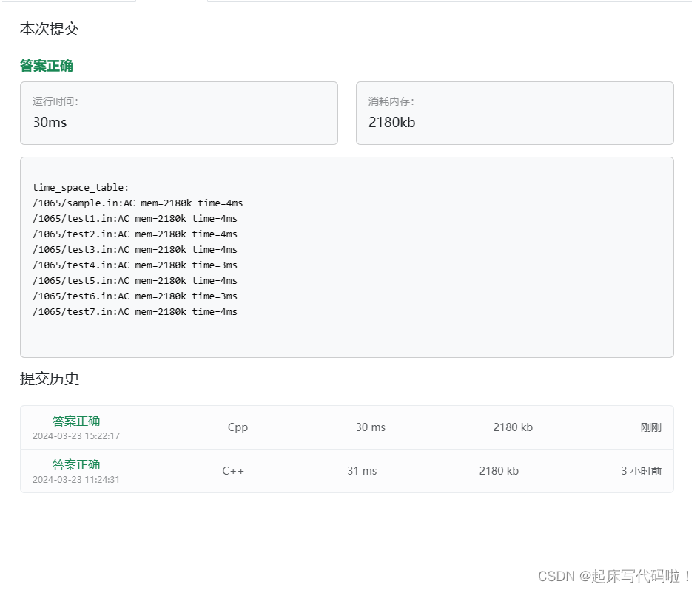Image resolution: width=700 pixels, height=590 pixels.
Task: Click the time_space_table header line
Action: (81, 188)
